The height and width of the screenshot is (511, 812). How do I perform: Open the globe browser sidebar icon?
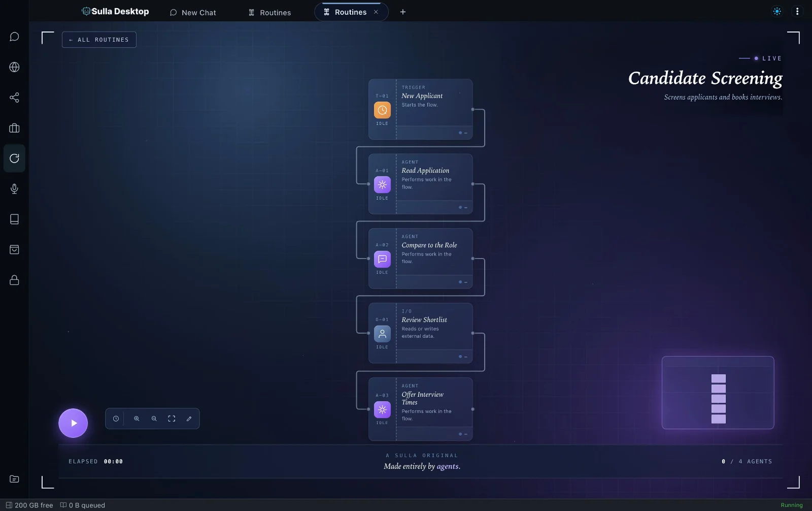tap(14, 67)
